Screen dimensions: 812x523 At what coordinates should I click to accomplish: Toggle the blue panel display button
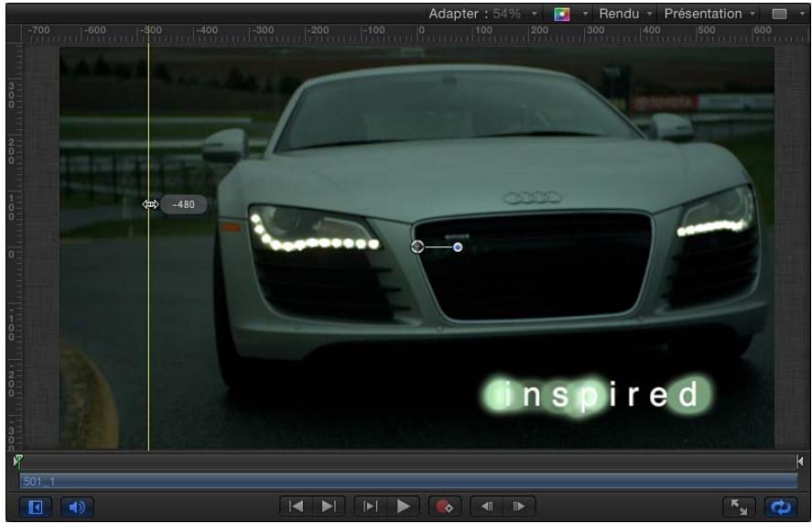point(35,507)
